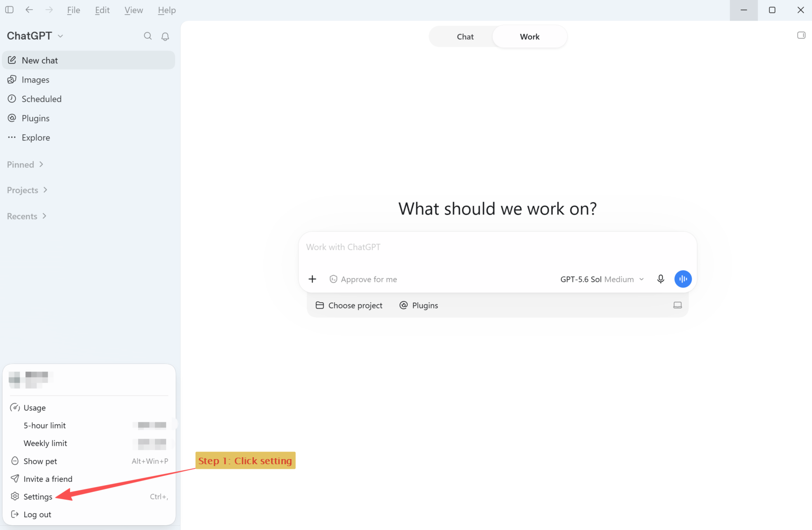Open the ChatGPT title dropdown
The image size is (812, 530).
[35, 36]
